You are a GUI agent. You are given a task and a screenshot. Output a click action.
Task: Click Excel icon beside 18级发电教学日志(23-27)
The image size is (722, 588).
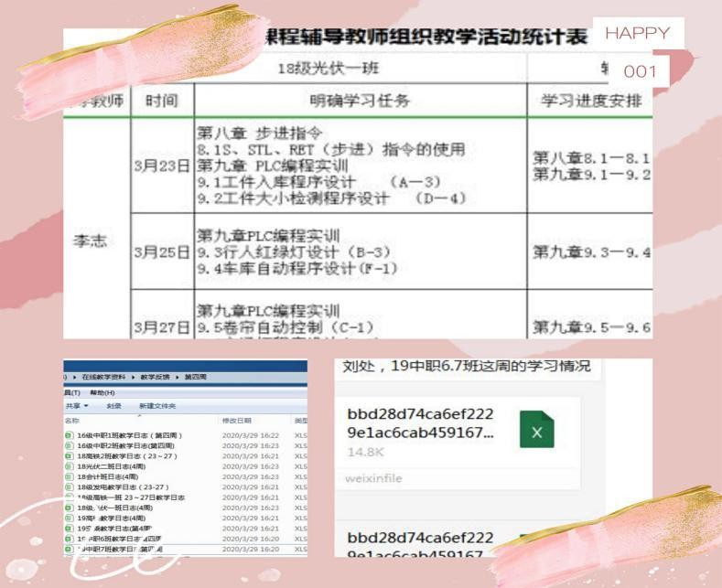(70, 487)
